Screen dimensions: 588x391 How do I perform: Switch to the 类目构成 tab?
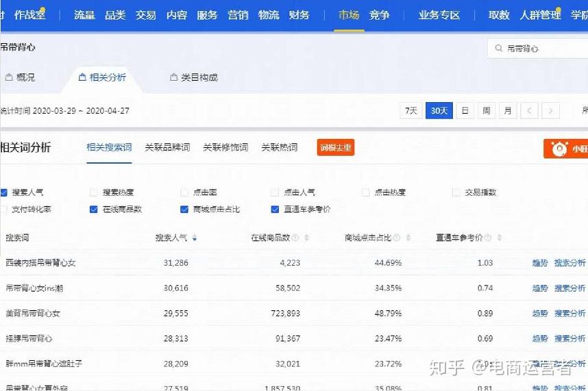click(194, 77)
